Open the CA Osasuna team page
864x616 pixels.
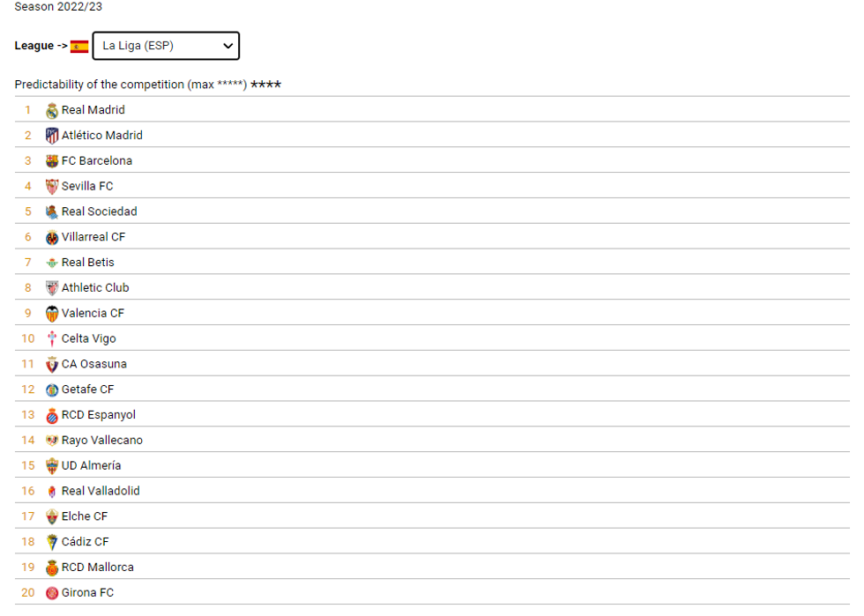pos(93,364)
